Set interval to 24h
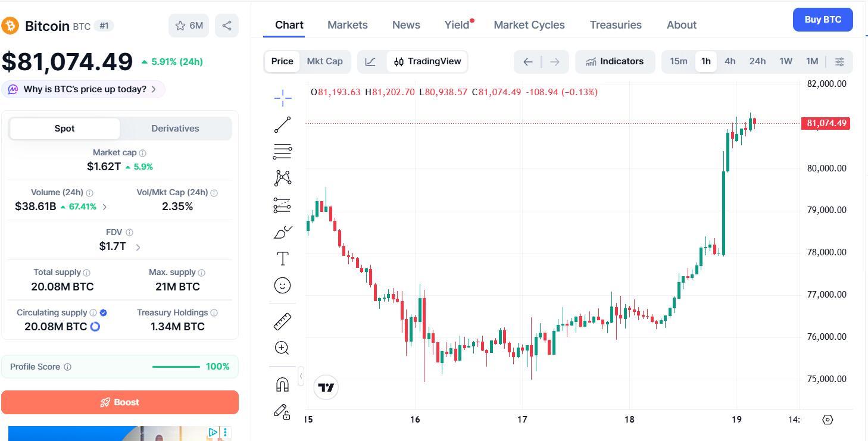The image size is (868, 441). pos(757,61)
